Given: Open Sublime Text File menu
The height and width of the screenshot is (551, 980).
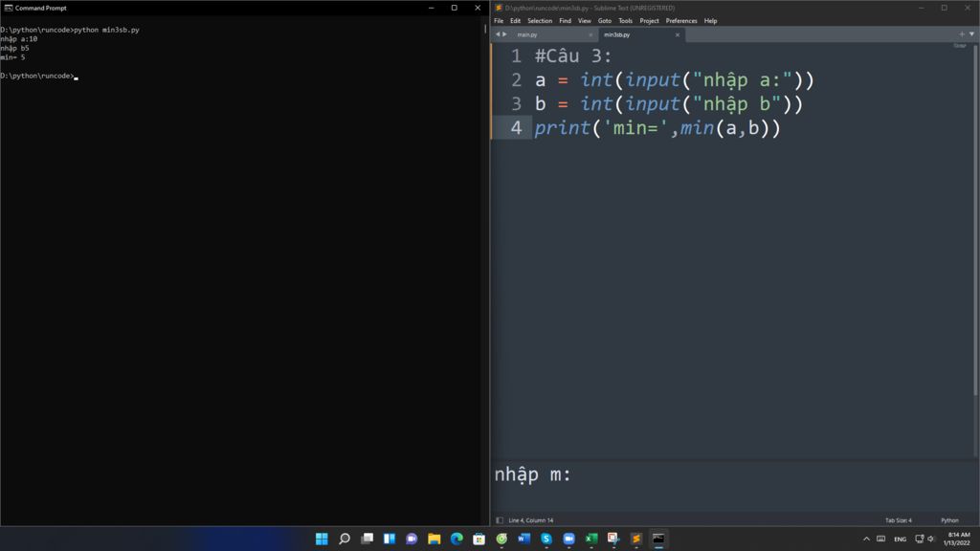Looking at the screenshot, I should [x=499, y=21].
